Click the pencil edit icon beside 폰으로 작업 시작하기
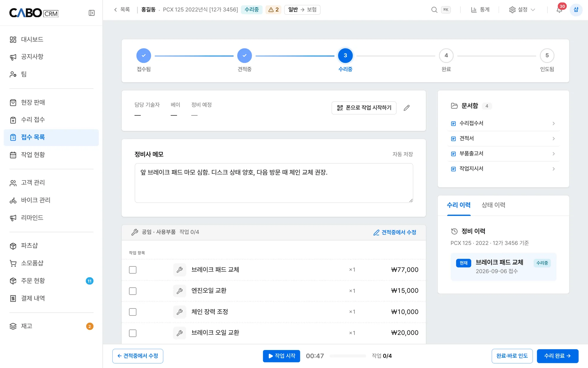The image size is (588, 368). coord(407,108)
